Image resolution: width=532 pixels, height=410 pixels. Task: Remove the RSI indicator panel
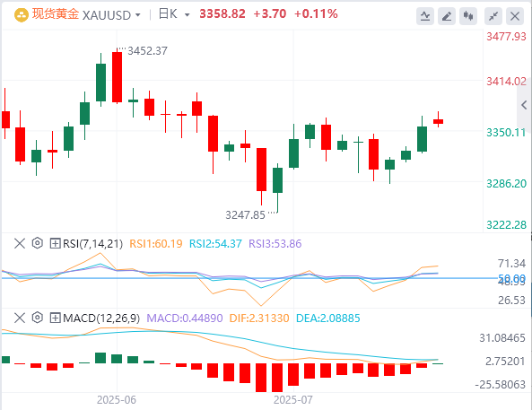(x=20, y=243)
